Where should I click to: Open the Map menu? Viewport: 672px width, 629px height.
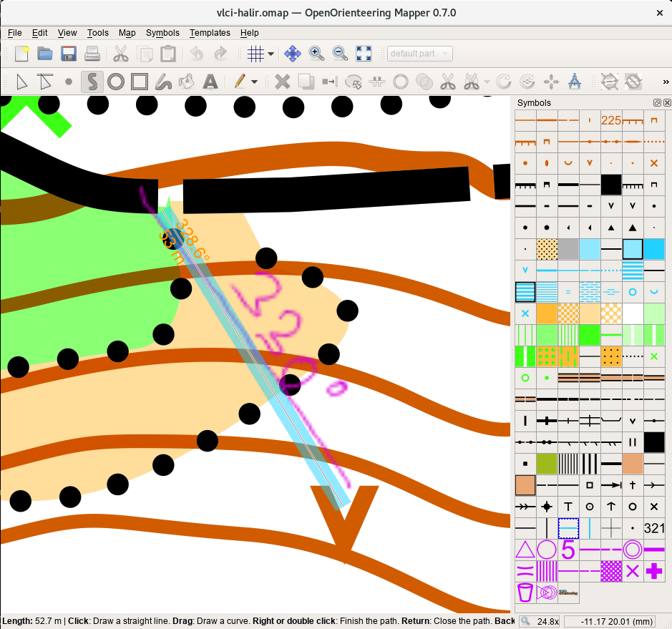[127, 33]
